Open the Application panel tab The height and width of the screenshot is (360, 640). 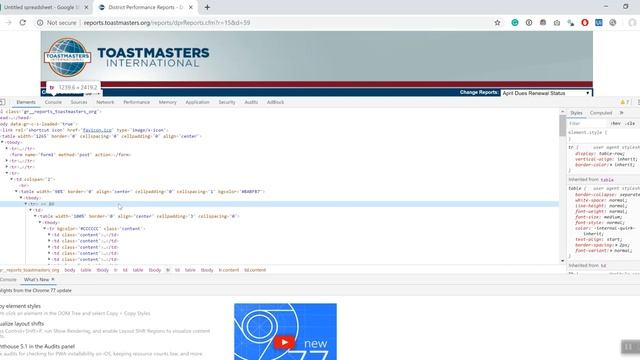coord(197,102)
